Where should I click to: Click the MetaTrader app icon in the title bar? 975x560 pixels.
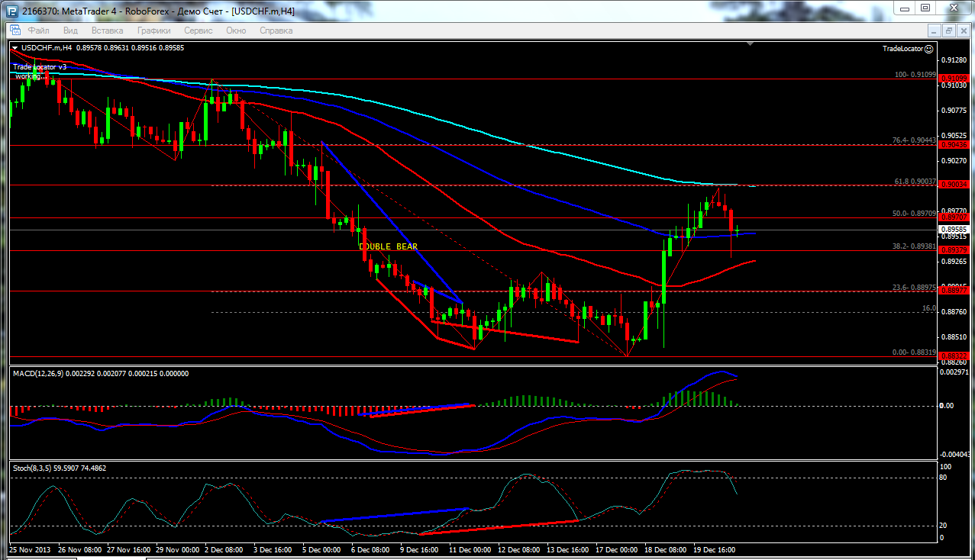[11, 11]
